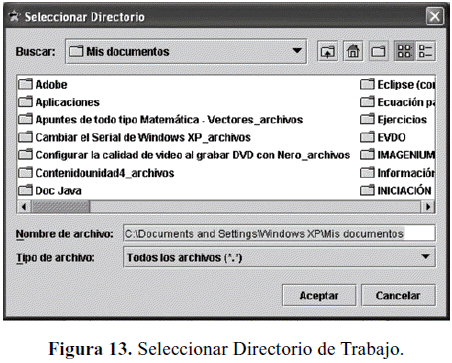Select the Ecuación folder
The height and width of the screenshot is (363, 452).
398,102
